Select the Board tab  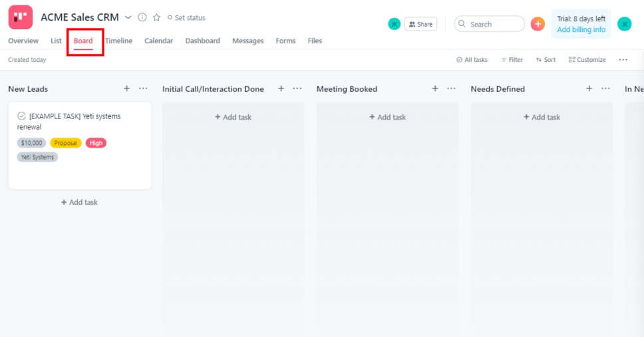pyautogui.click(x=83, y=41)
